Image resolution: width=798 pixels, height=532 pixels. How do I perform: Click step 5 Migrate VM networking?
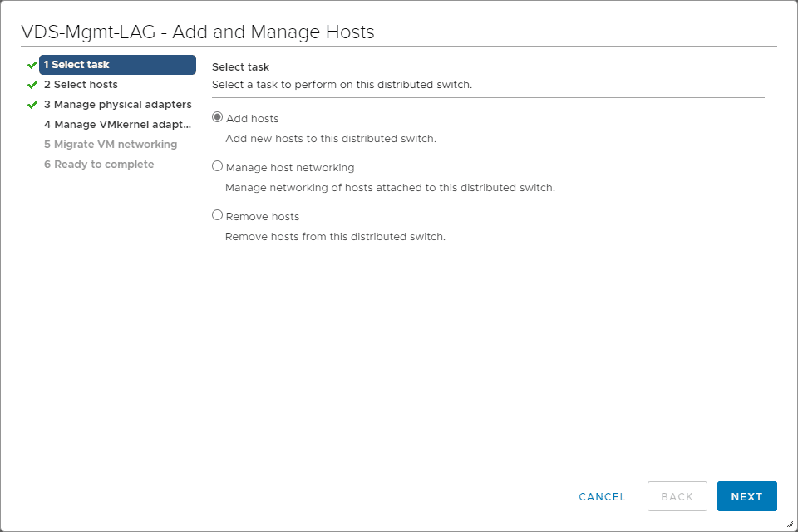pyautogui.click(x=110, y=145)
